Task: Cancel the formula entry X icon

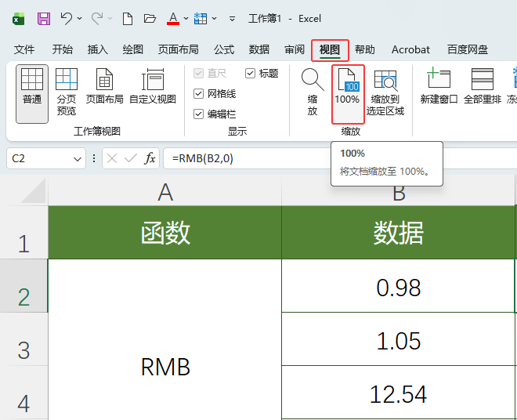Action: [112, 159]
